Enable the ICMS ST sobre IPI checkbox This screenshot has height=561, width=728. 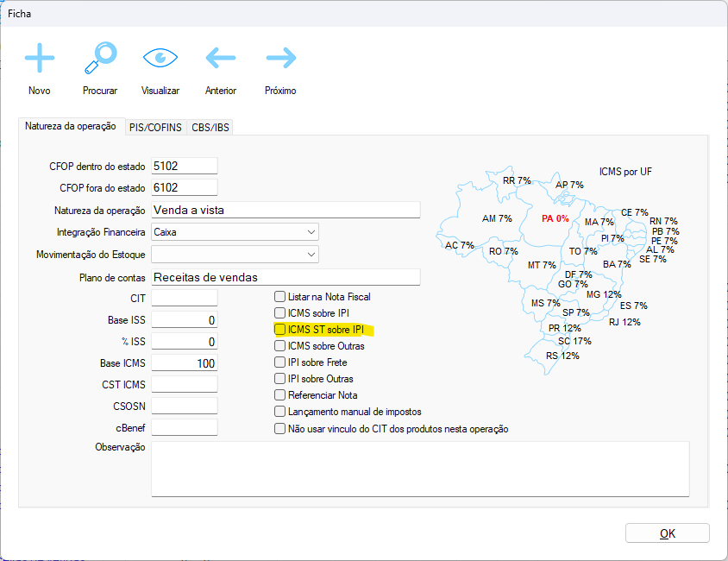tap(279, 330)
